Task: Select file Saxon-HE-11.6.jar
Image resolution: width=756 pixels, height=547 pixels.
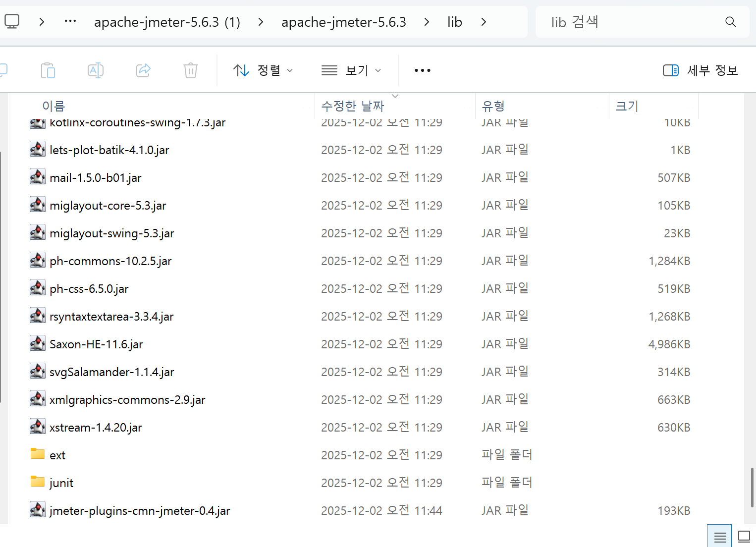Action: click(x=96, y=344)
